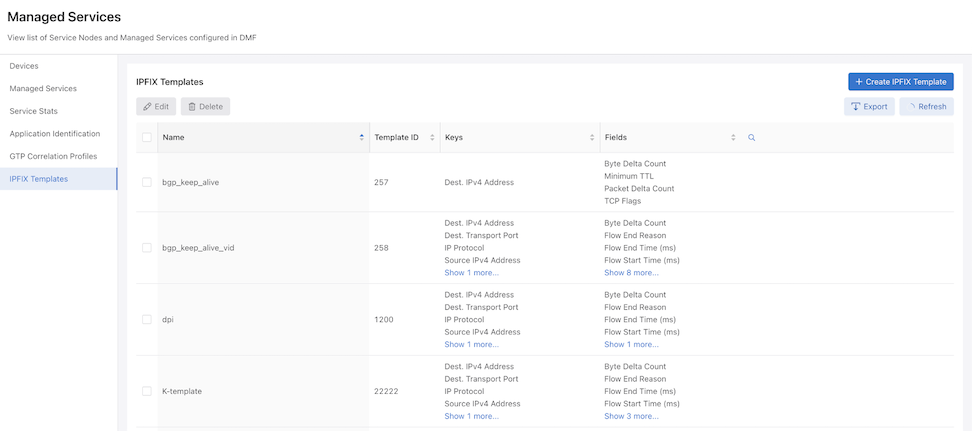Click the pencil Edit button

(x=156, y=107)
